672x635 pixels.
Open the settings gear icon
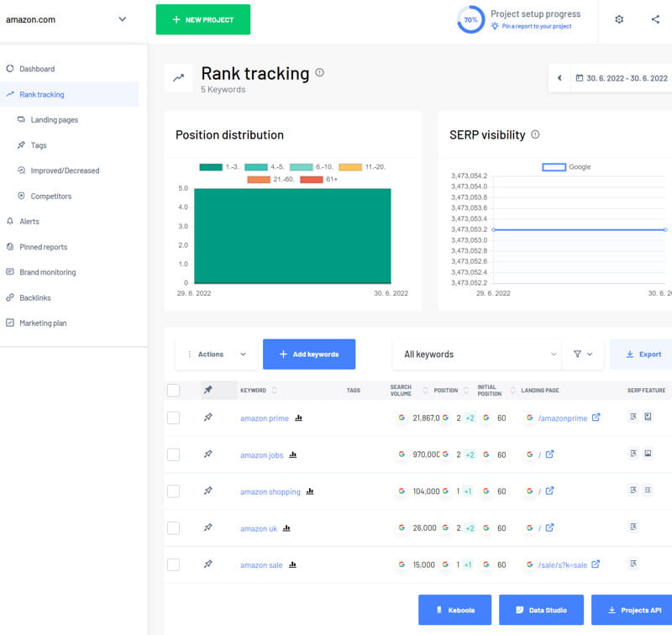619,19
